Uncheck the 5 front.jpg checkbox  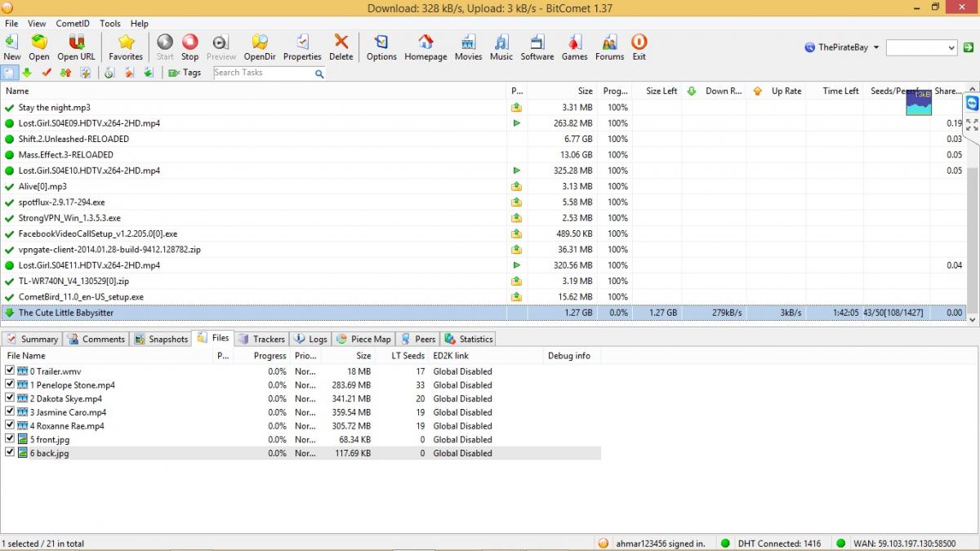tap(10, 439)
